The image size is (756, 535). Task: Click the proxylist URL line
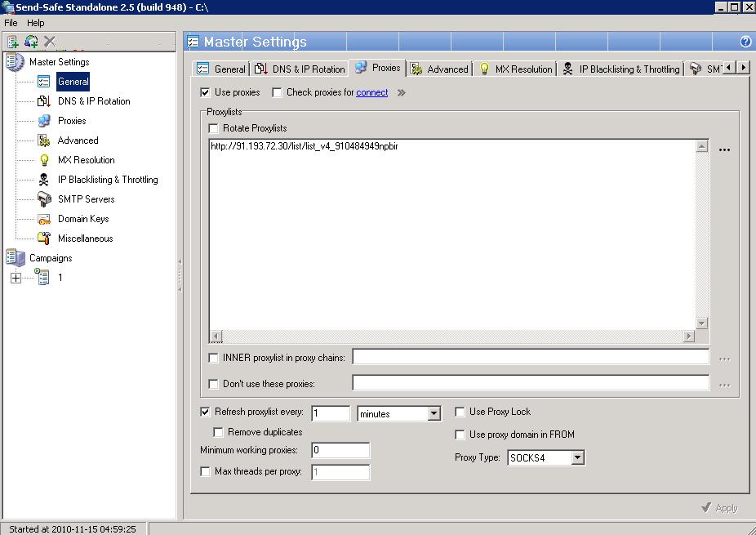click(305, 146)
